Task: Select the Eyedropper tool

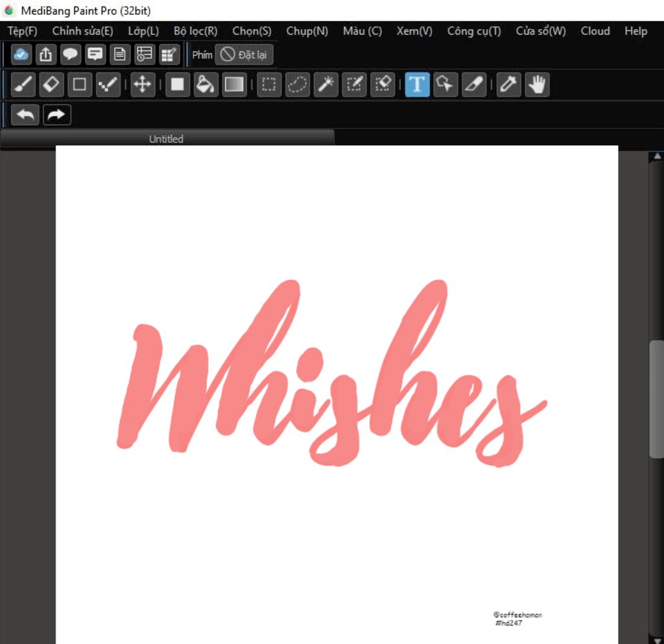Action: point(508,85)
